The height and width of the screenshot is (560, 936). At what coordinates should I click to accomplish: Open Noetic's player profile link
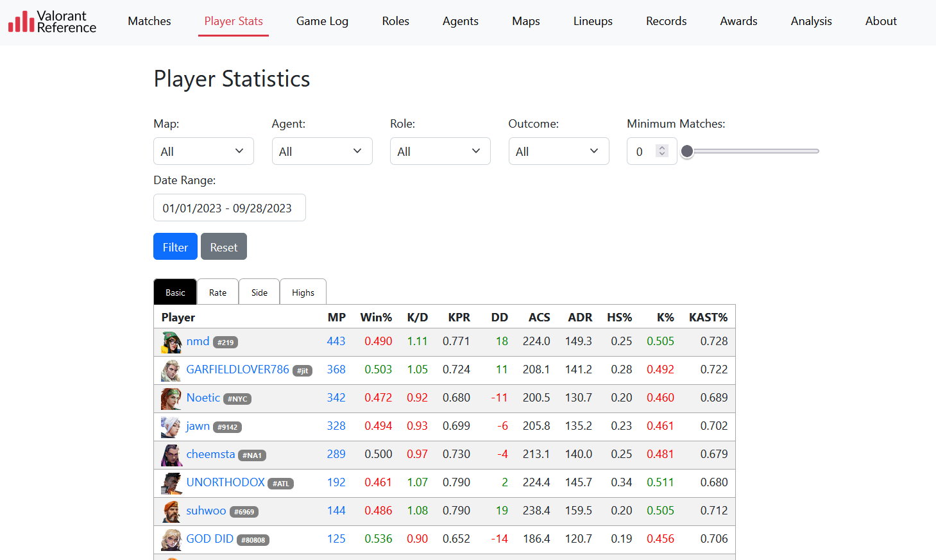(203, 398)
